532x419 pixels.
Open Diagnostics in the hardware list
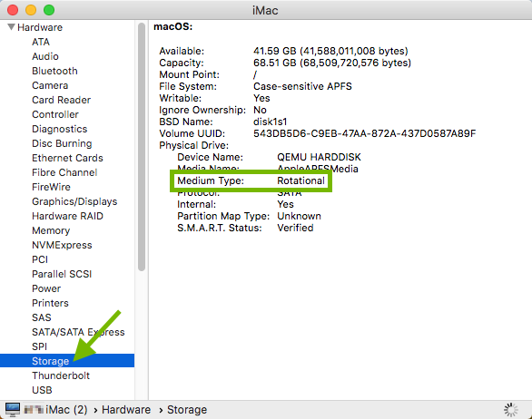coord(59,129)
